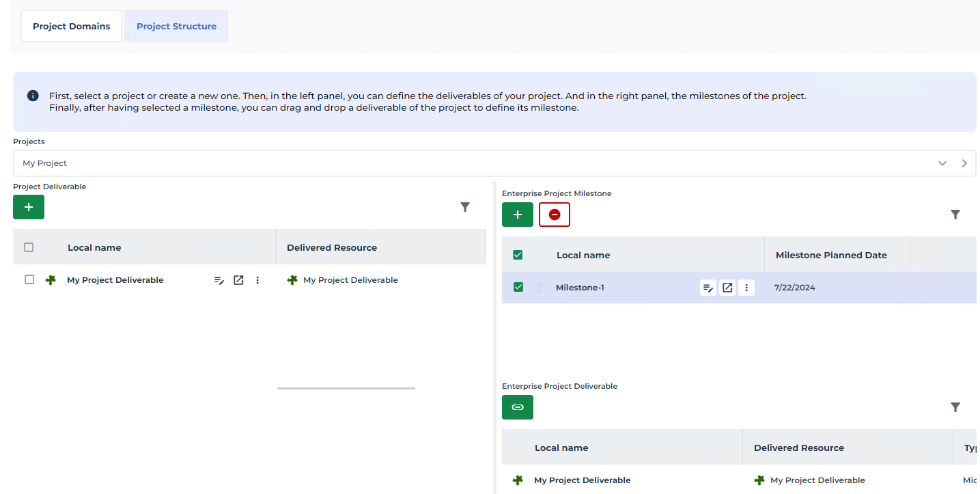Click the right arrow next to Projects dropdown

964,163
